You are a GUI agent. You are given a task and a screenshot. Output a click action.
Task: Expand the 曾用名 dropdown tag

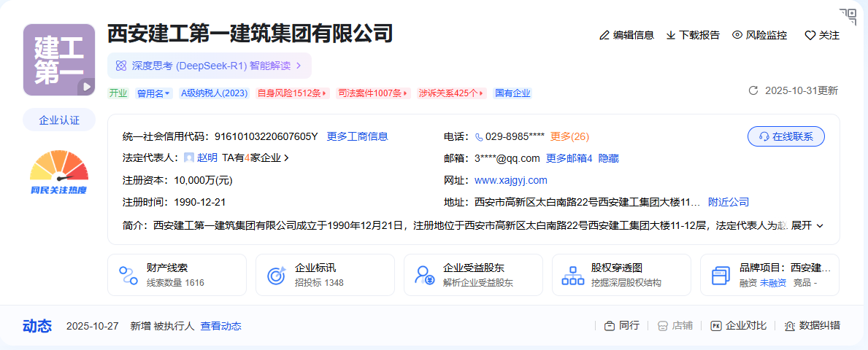(153, 93)
